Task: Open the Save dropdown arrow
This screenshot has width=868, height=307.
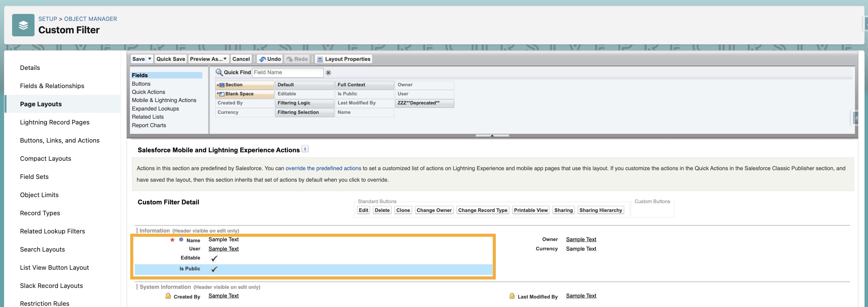Action: (x=150, y=59)
